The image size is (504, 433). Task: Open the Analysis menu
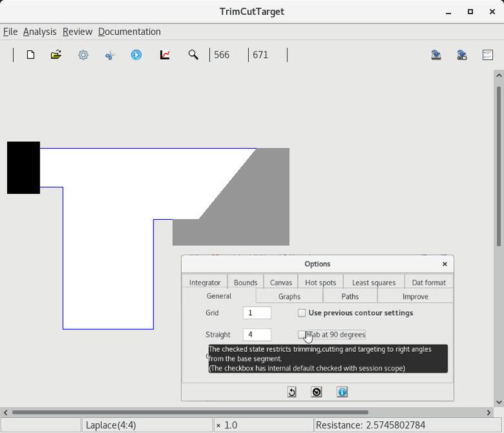tap(39, 32)
